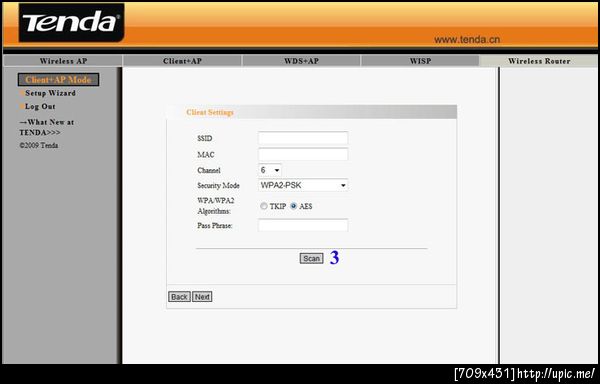Click the www.tenda.cn address text

[x=467, y=39]
